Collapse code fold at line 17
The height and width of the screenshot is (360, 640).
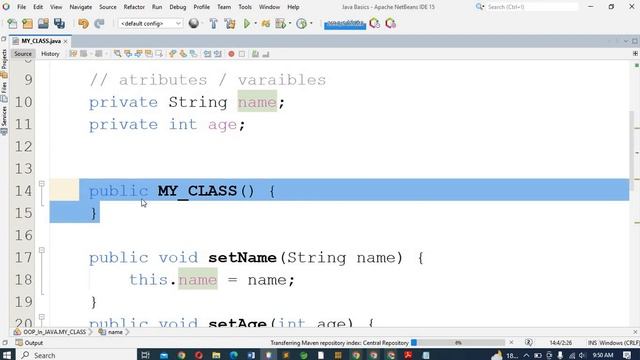(42, 250)
